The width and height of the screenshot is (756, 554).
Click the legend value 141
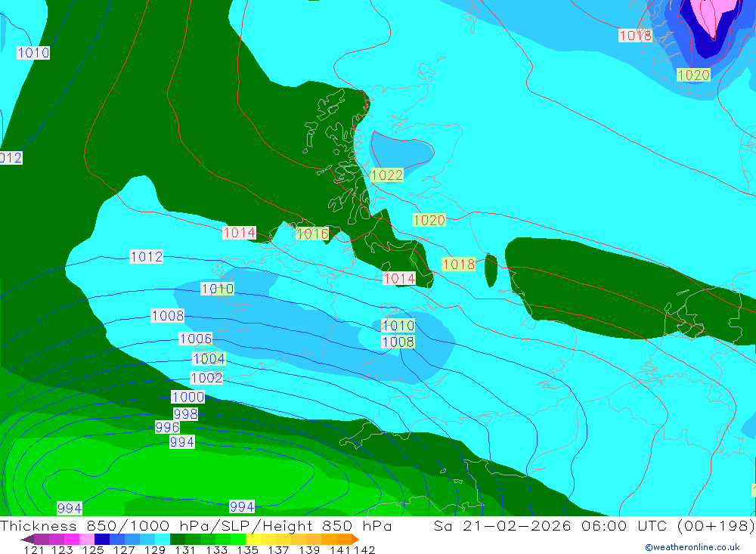[340, 549]
